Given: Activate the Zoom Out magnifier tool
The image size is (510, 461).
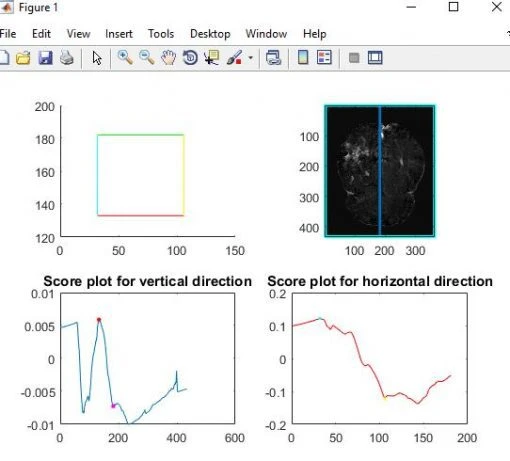Looking at the screenshot, I should point(147,58).
